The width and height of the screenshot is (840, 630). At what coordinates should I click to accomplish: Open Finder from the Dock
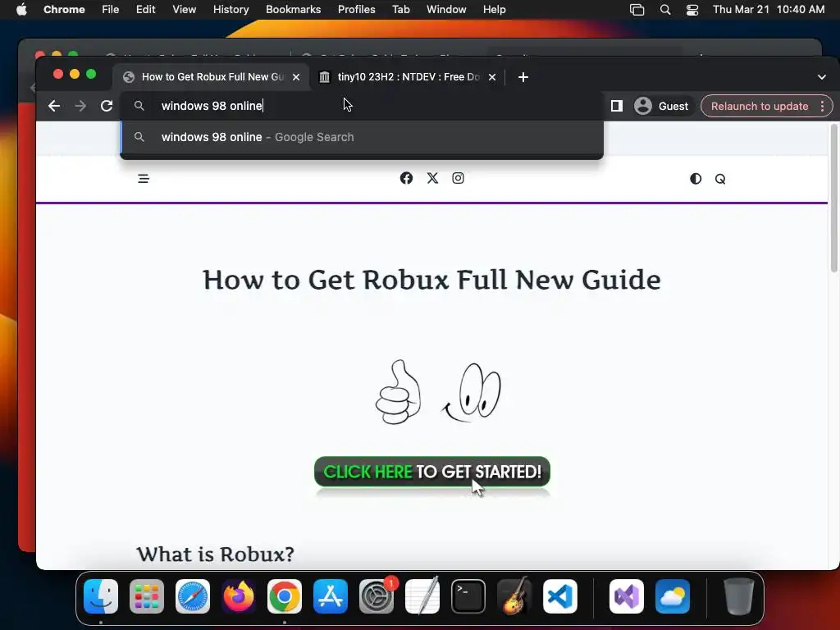coord(101,596)
